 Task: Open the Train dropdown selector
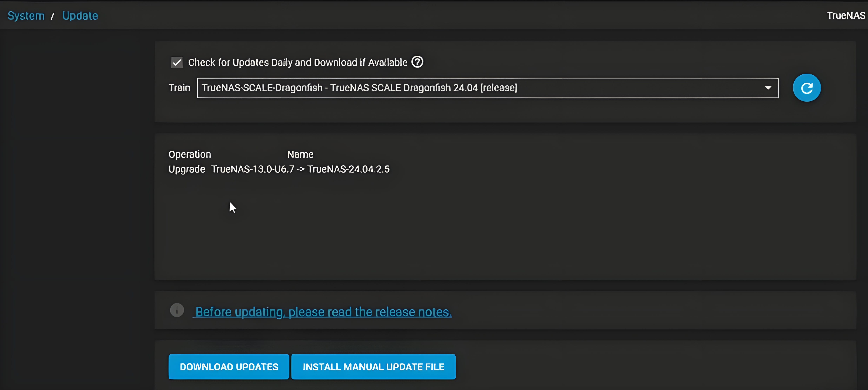tap(488, 88)
